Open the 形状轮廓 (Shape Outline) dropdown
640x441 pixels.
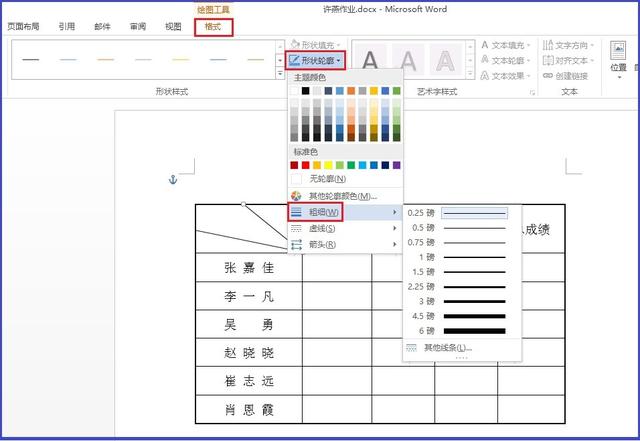tap(318, 61)
